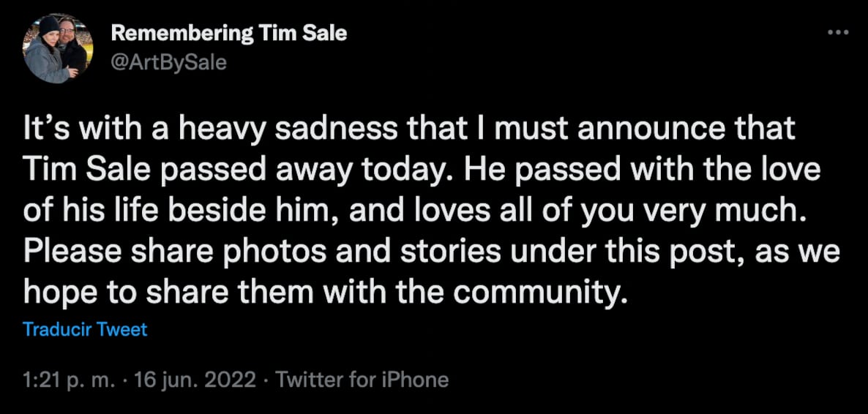Click the Twitter for iPhone source label

tap(362, 380)
